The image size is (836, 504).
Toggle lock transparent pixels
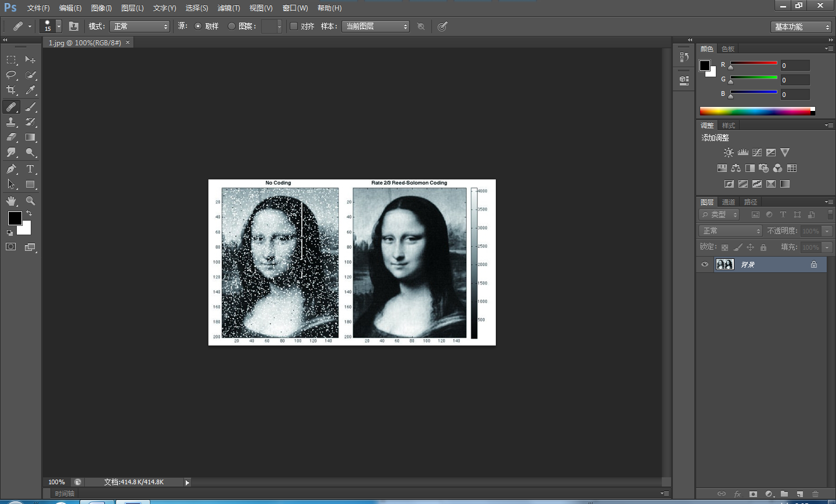(725, 247)
